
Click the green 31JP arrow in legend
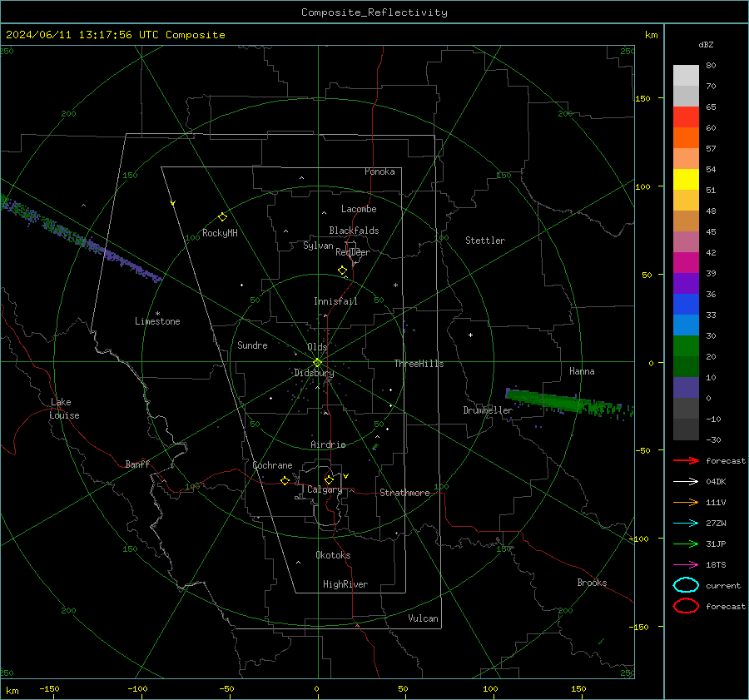coord(686,544)
